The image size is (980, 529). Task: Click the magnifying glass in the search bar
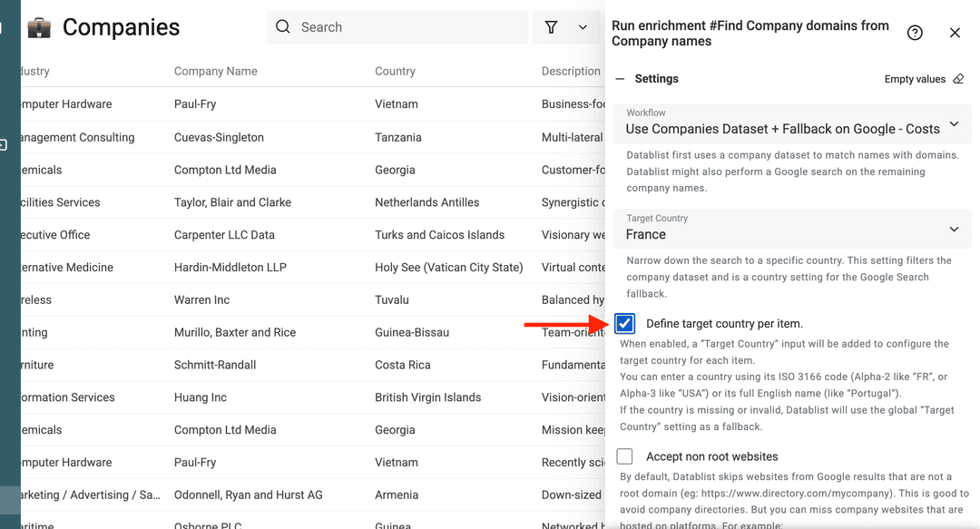pyautogui.click(x=282, y=27)
